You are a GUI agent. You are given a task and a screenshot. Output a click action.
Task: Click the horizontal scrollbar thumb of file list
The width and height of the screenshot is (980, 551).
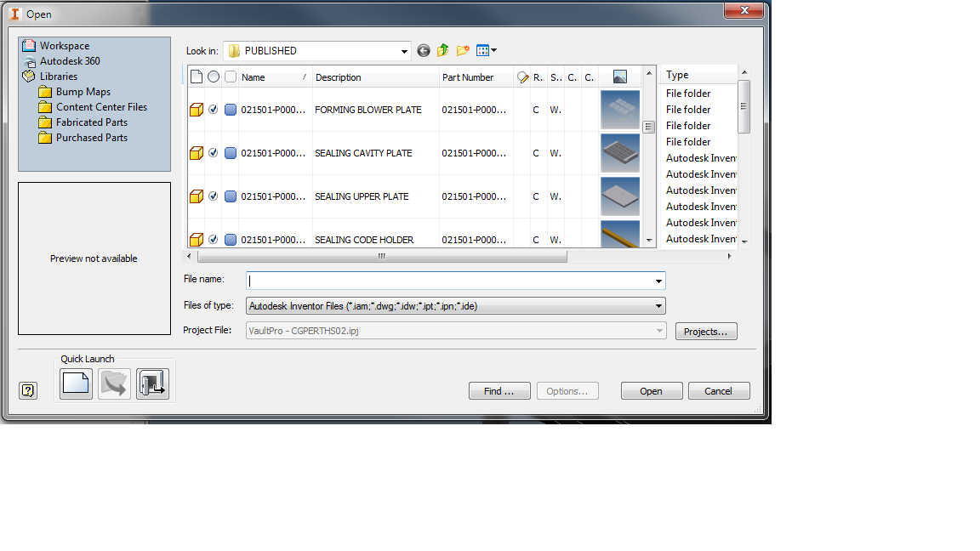pyautogui.click(x=382, y=256)
